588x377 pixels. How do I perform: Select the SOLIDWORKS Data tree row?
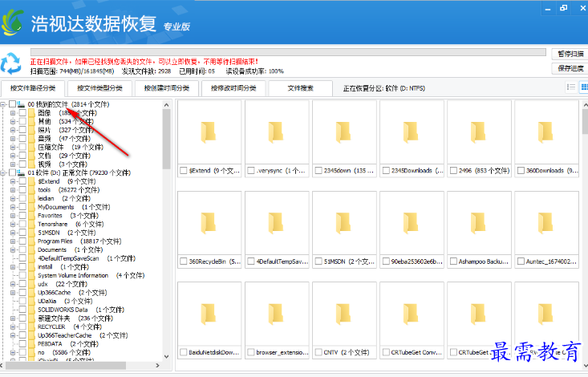pos(81,310)
